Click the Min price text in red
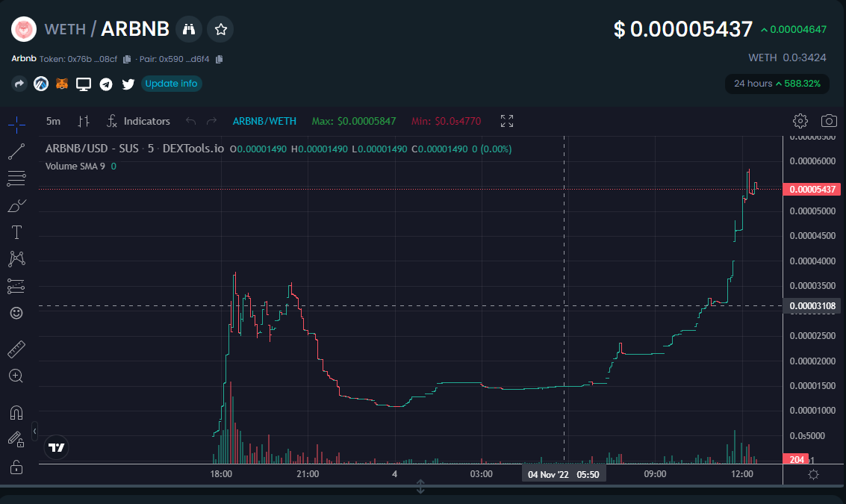The width and height of the screenshot is (846, 504). (x=447, y=122)
